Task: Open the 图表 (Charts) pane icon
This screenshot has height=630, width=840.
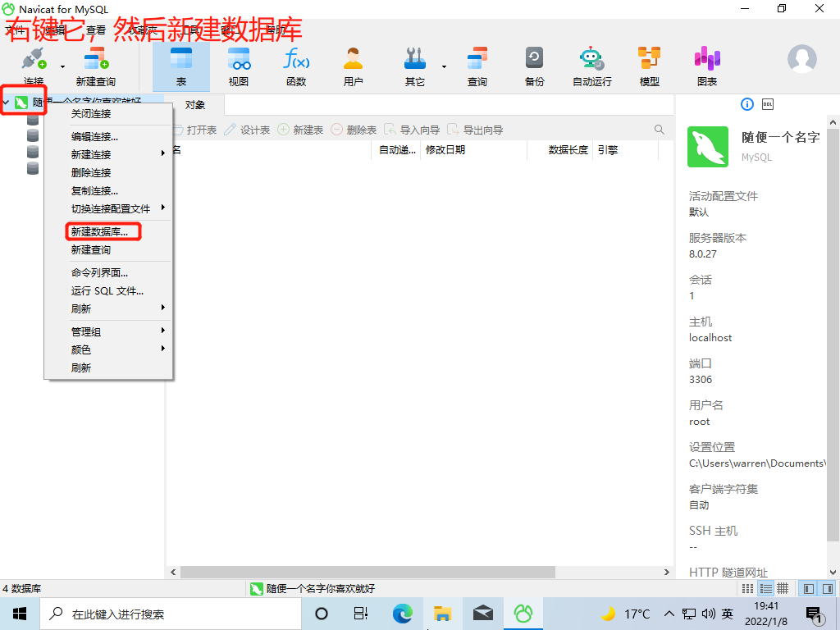Action: 705,66
